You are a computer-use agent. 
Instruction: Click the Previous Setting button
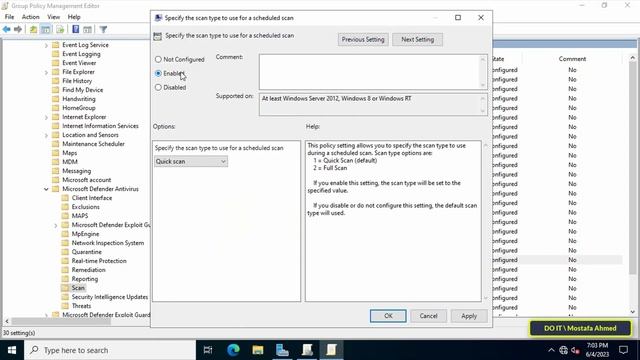pos(363,40)
